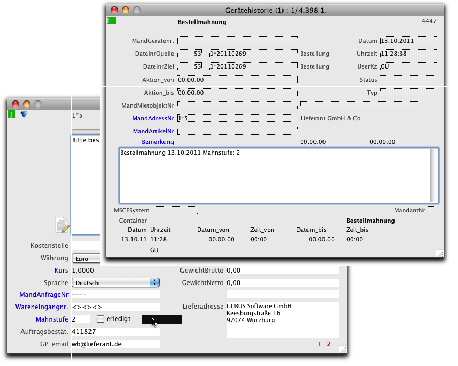Click the blue MandArtikelNr label link
This screenshot has height=366, width=458.
[153, 131]
